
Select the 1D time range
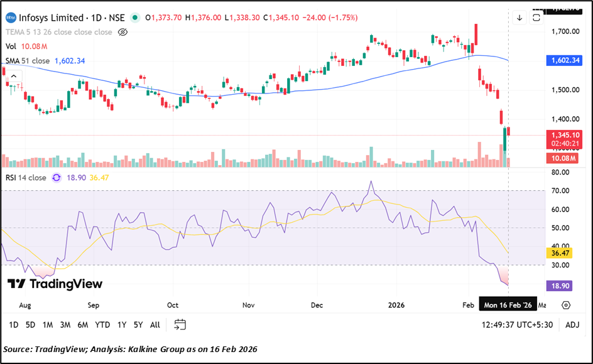pyautogui.click(x=13, y=324)
